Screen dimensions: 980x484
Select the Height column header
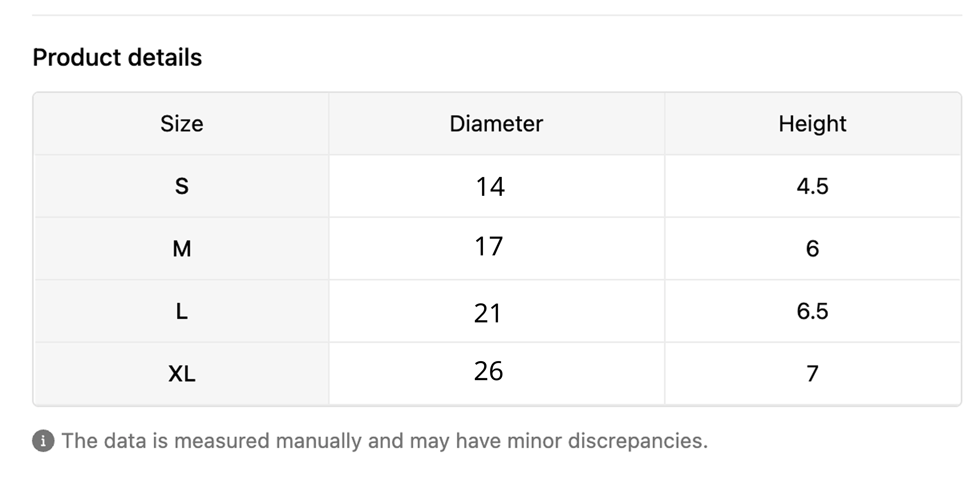[812, 124]
